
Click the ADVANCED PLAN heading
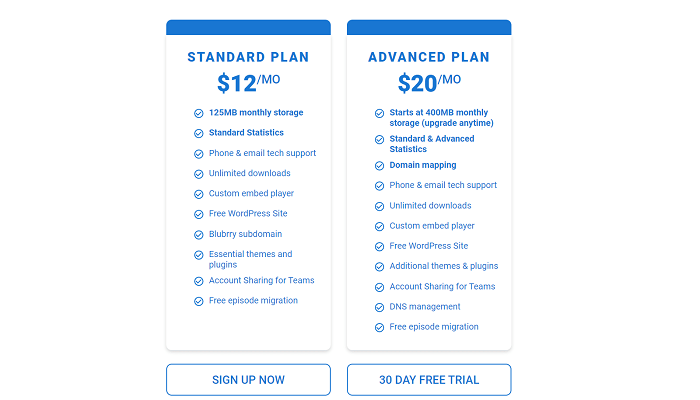point(429,57)
